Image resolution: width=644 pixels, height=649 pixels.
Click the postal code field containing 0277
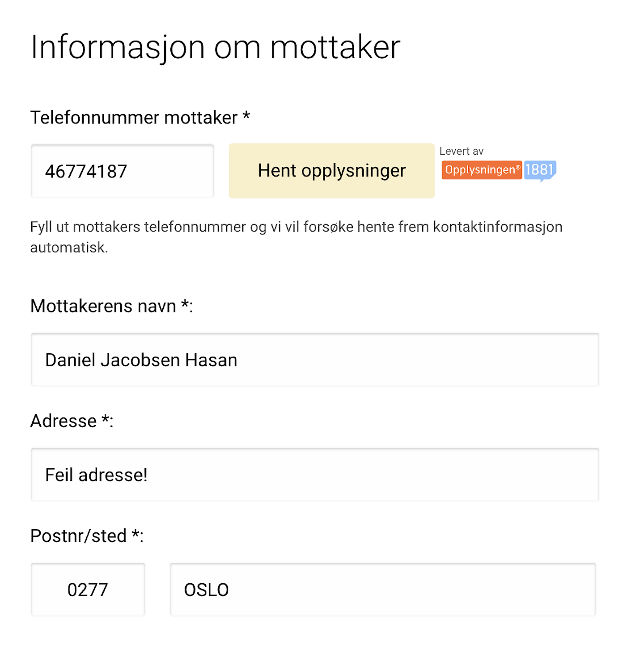point(88,590)
